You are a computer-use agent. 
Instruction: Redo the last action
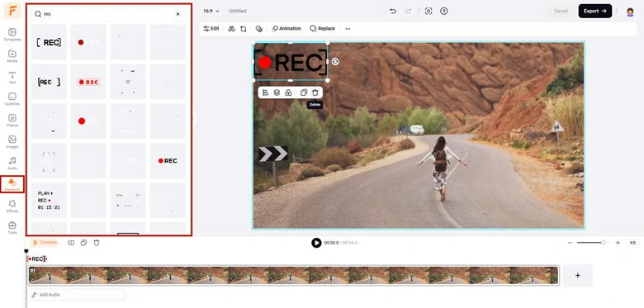(408, 11)
